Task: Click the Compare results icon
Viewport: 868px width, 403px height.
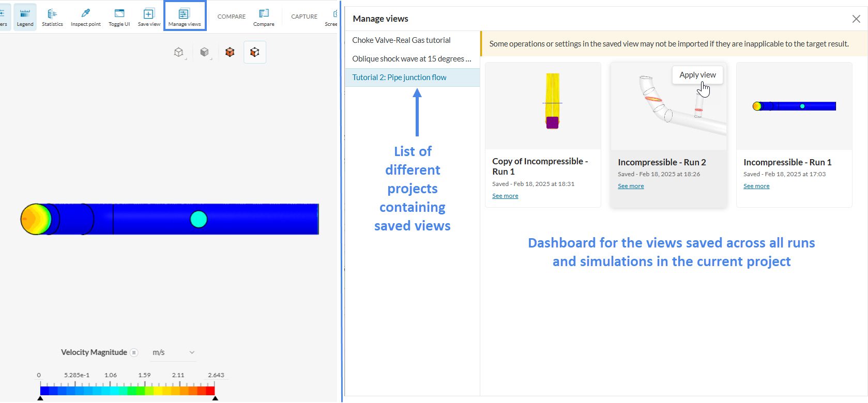Action: (264, 17)
